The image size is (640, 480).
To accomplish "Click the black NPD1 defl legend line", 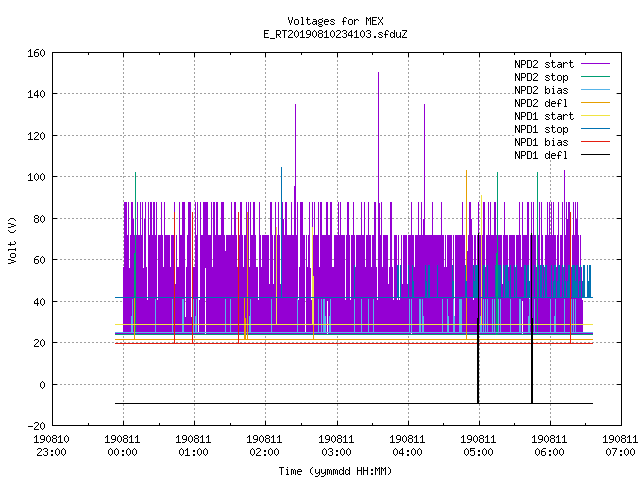I will click(x=596, y=155).
